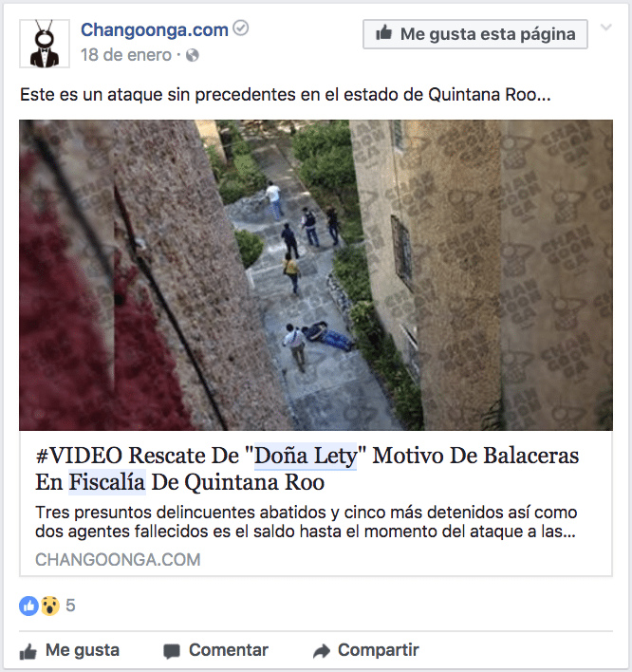Like this page with Me gusta esta página
This screenshot has height=672, width=632.
475,34
